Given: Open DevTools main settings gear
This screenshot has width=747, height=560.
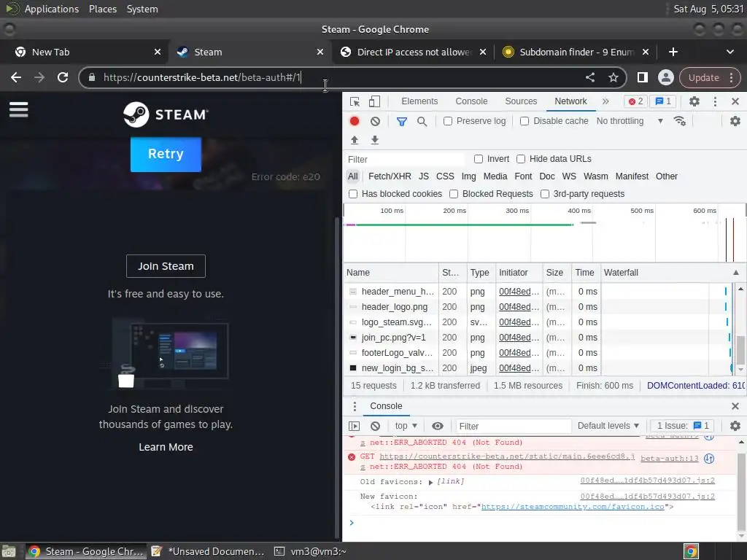Looking at the screenshot, I should pos(694,101).
